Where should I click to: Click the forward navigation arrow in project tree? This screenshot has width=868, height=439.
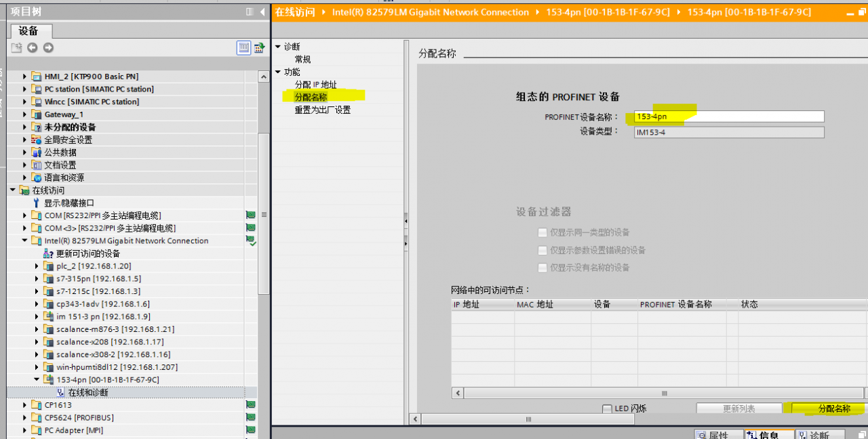(48, 47)
